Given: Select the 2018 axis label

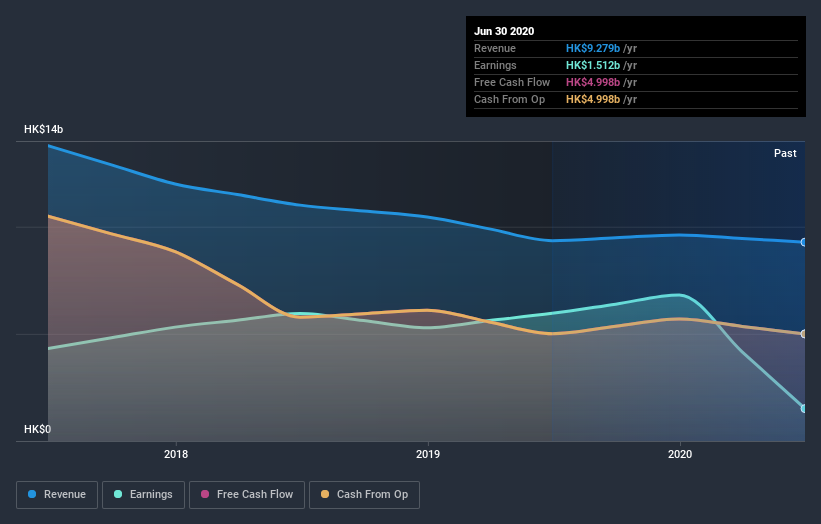Looking at the screenshot, I should 176,454.
